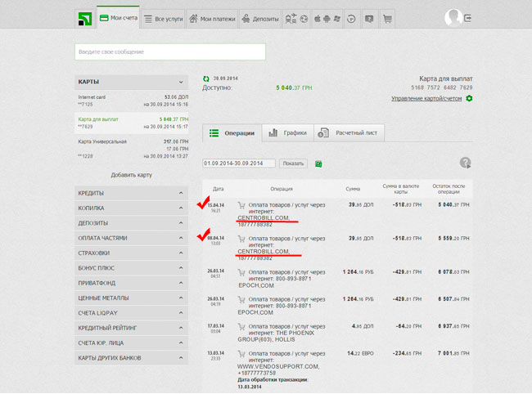Refresh balance with green arrows icon

coord(206,78)
